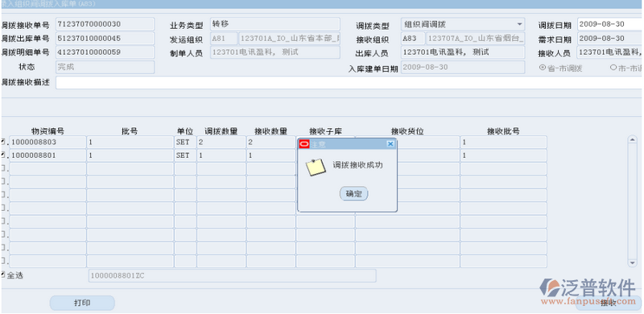
Task: Open the 调拨类型 dropdown arrow
Action: pyautogui.click(x=519, y=24)
